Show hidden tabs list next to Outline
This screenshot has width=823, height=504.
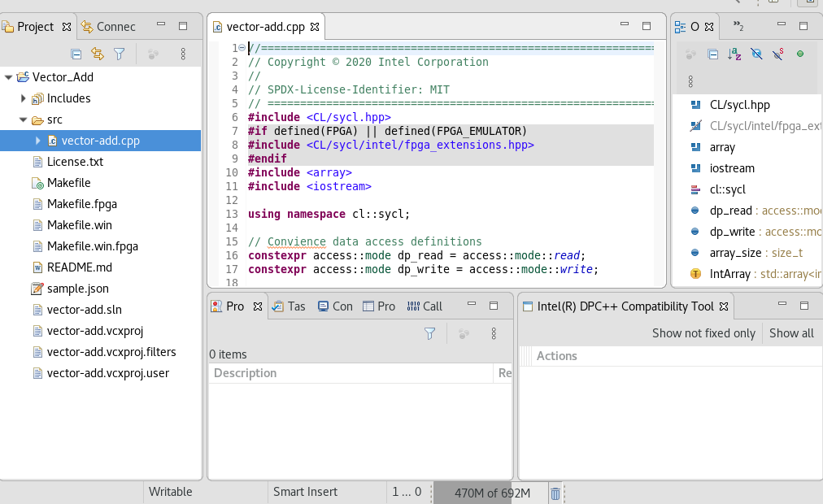pos(738,26)
